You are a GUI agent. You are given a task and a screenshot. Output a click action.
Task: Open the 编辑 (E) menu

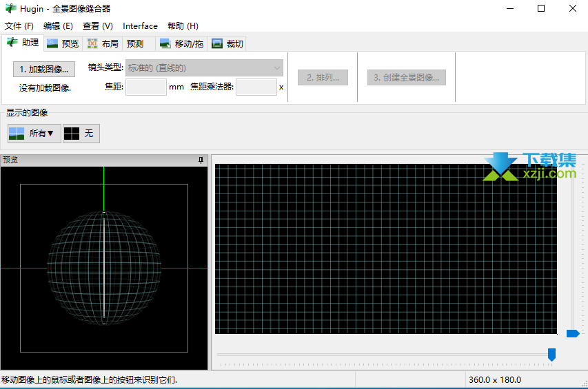pyautogui.click(x=58, y=26)
